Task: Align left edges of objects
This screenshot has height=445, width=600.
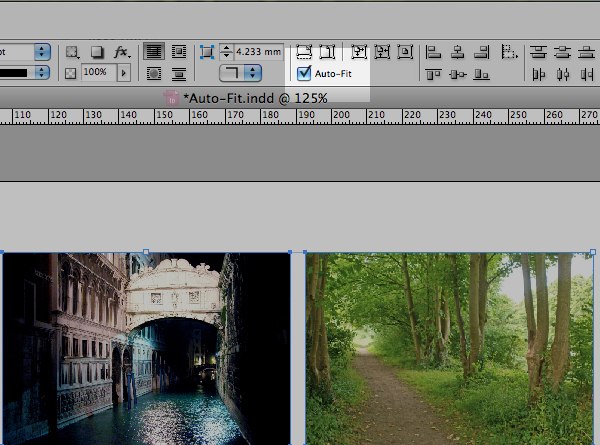Action: click(x=434, y=52)
